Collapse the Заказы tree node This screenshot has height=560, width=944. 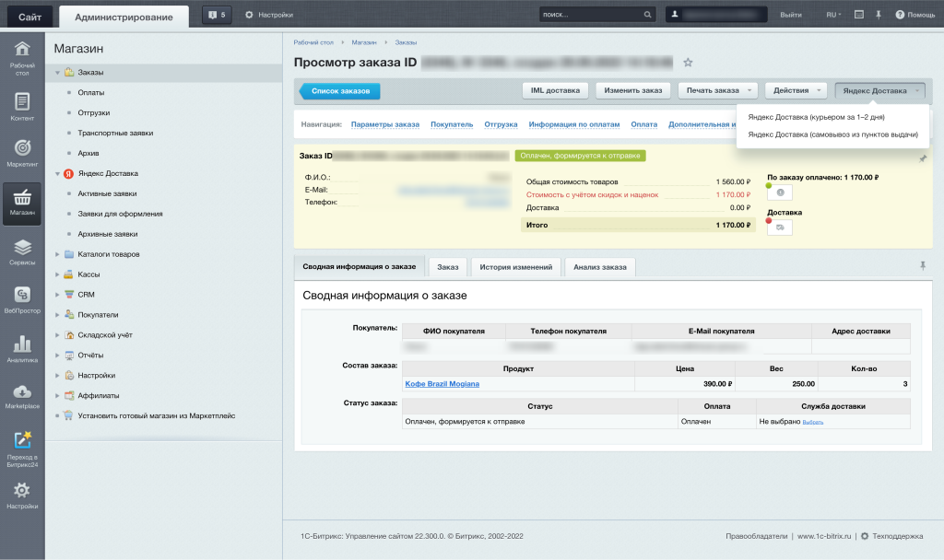[58, 73]
